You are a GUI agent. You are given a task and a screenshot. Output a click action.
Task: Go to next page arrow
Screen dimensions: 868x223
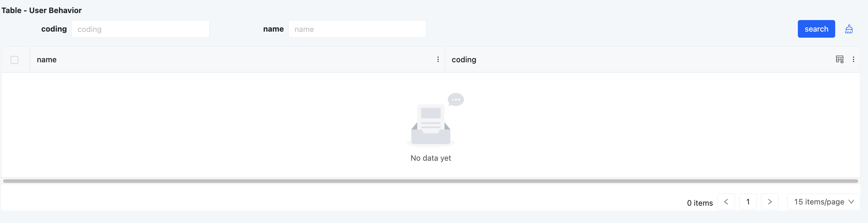pos(770,202)
